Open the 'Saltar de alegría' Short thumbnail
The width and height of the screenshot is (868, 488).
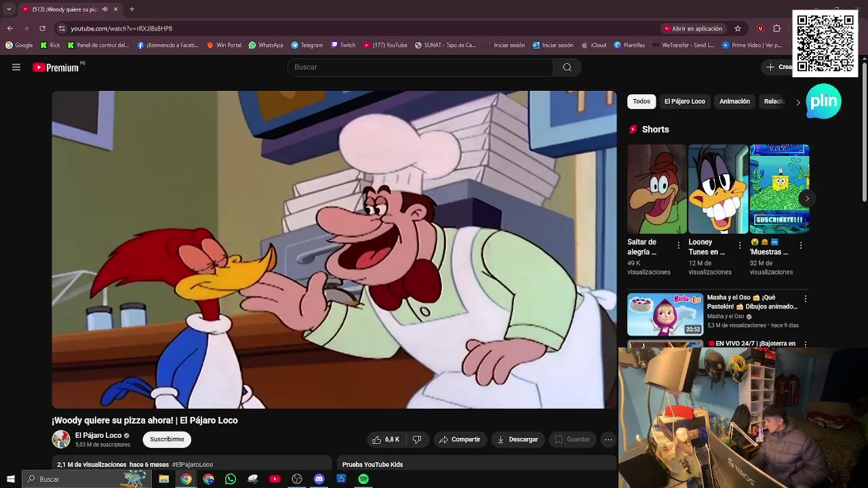[x=656, y=189]
